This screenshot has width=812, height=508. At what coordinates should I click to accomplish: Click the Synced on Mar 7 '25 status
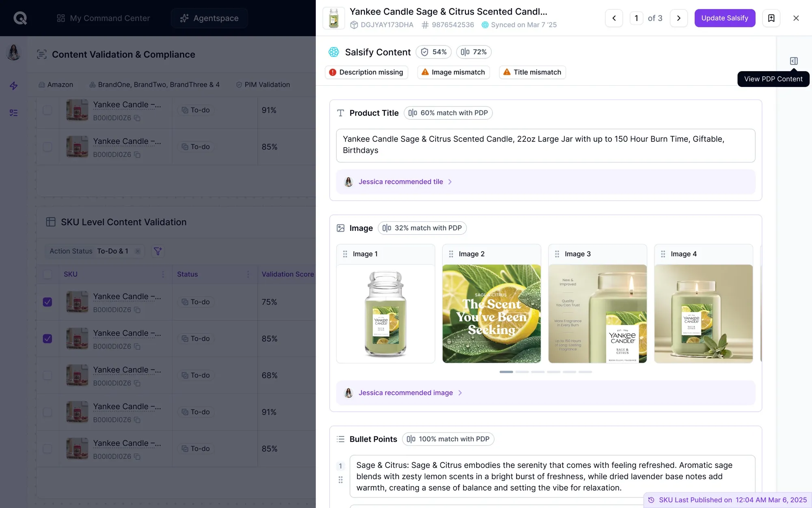(519, 25)
